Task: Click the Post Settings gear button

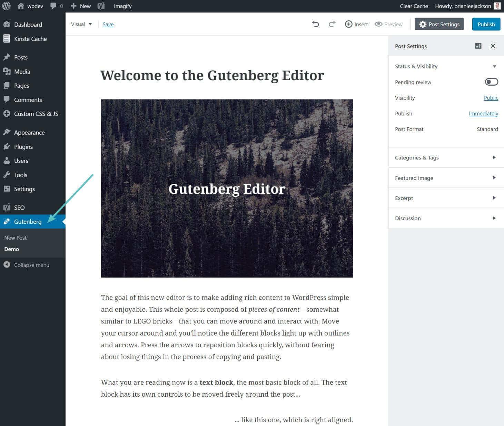Action: [439, 24]
